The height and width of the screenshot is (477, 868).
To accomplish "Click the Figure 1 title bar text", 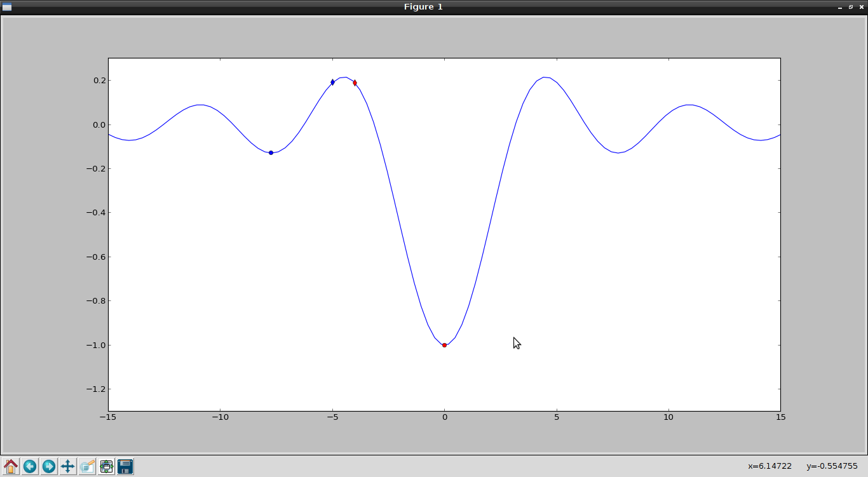I will (423, 7).
